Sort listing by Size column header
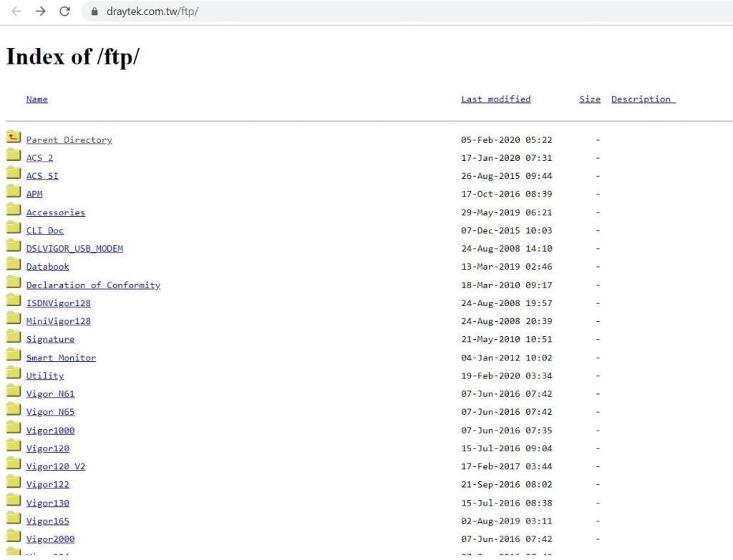The width and height of the screenshot is (733, 560). (x=590, y=99)
